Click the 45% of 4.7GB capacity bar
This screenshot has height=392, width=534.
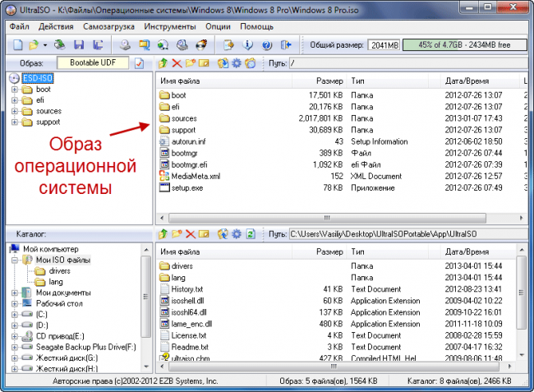click(464, 45)
